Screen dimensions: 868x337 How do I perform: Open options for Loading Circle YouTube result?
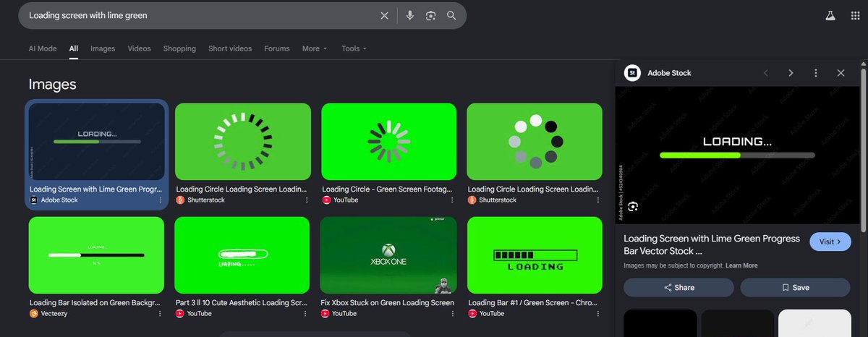click(x=452, y=200)
